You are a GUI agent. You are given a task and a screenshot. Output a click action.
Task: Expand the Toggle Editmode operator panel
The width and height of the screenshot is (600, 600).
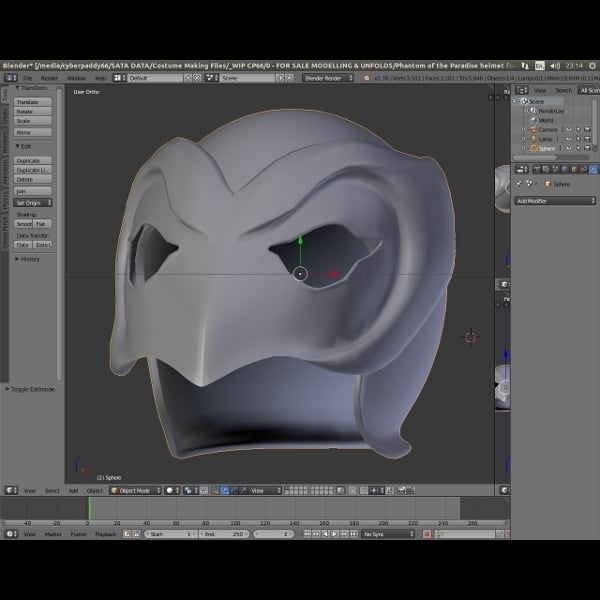(7, 389)
